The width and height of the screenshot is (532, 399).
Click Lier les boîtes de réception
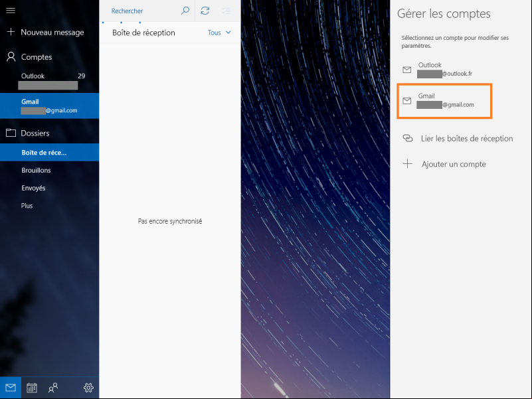[467, 139]
